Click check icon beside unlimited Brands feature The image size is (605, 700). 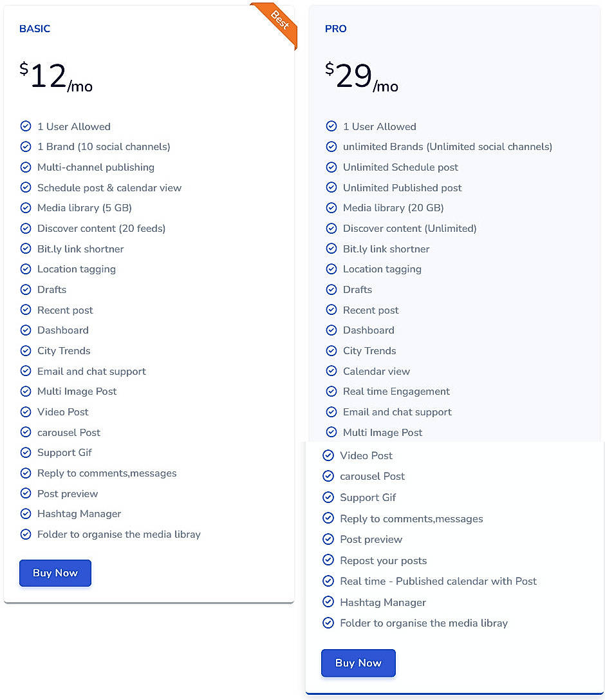pos(331,147)
